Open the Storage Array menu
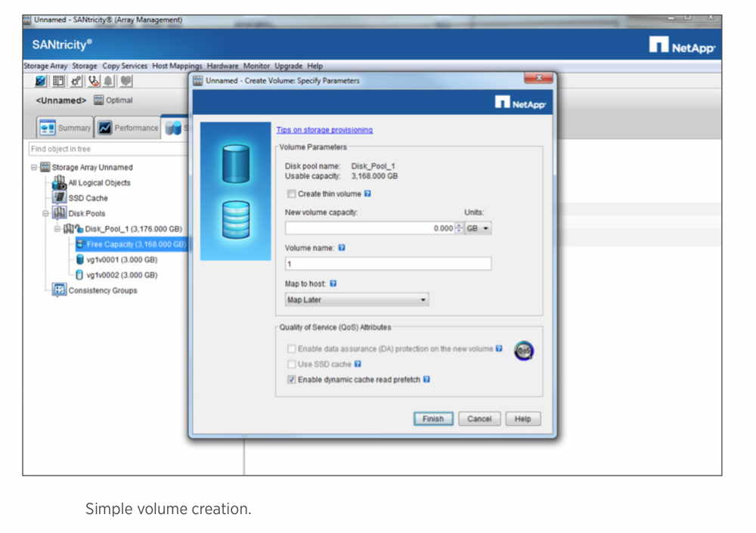This screenshot has width=756, height=533. tap(45, 66)
